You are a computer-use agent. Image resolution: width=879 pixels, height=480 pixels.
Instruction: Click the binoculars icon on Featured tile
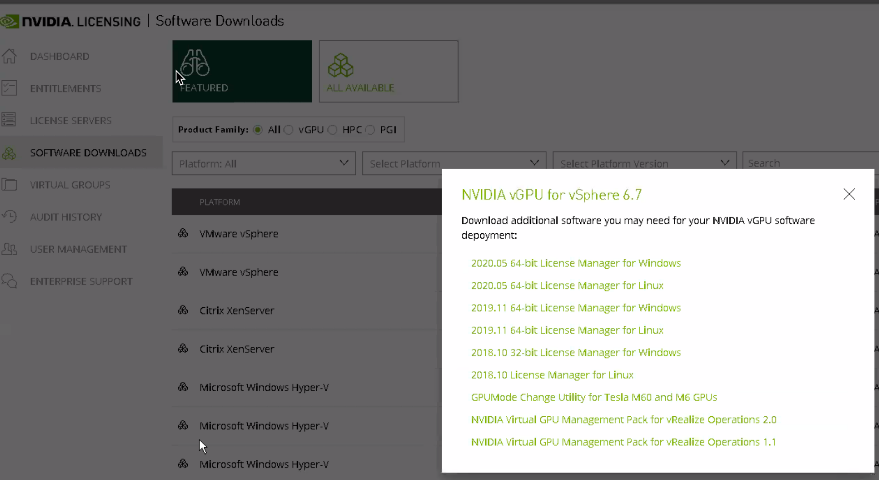click(196, 63)
